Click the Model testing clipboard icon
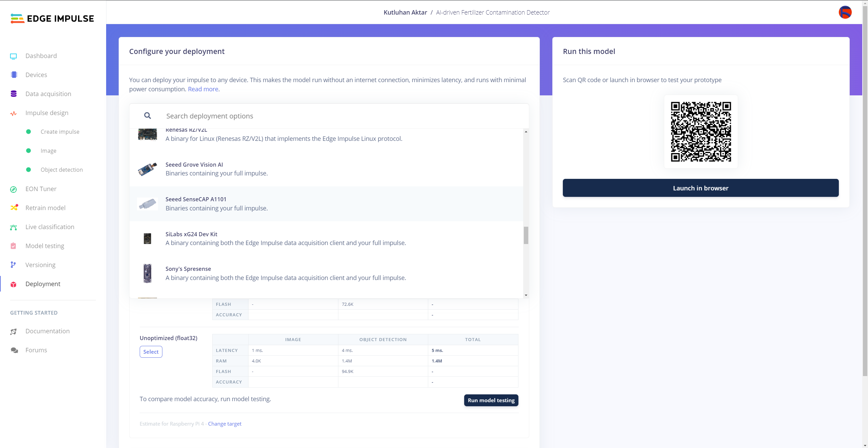This screenshot has width=868, height=448. click(x=14, y=246)
